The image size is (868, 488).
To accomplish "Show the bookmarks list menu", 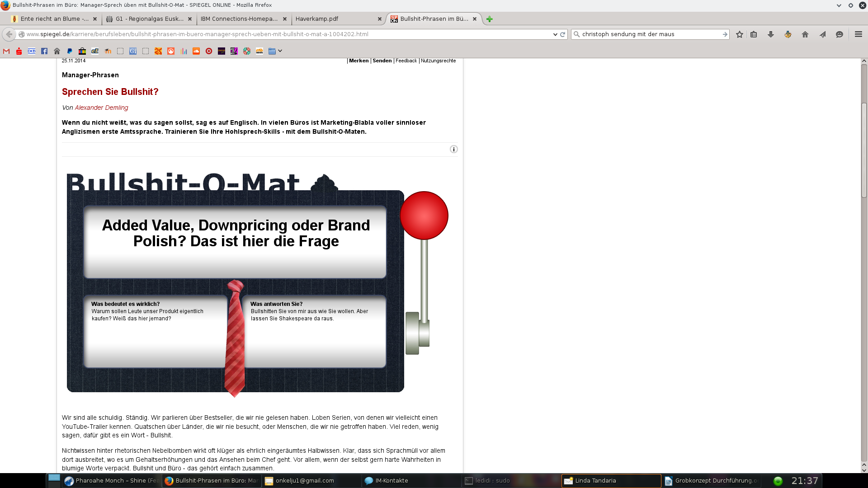I will pyautogui.click(x=754, y=34).
